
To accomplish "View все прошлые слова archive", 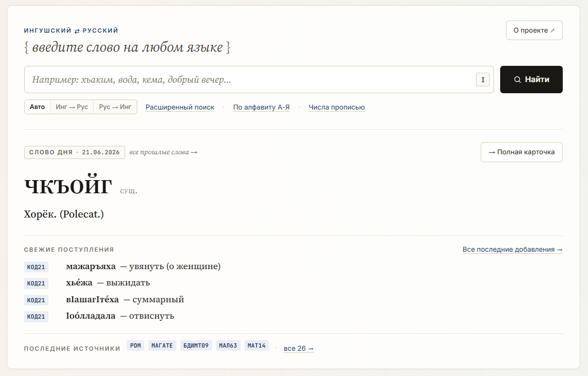I will [163, 152].
